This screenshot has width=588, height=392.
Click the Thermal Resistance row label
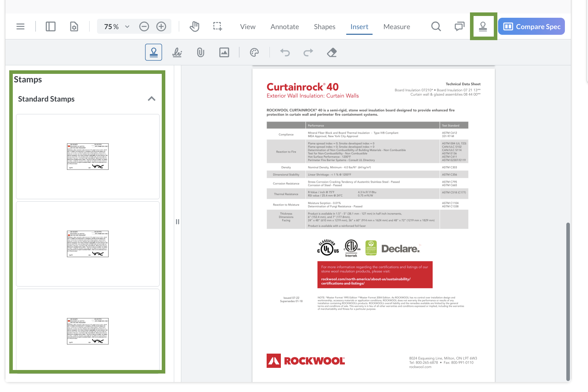point(286,194)
